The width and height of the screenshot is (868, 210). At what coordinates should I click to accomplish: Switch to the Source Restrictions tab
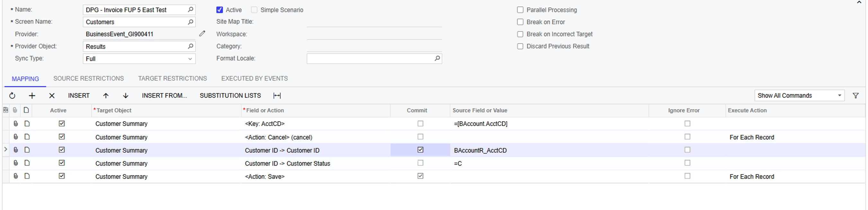click(x=89, y=78)
